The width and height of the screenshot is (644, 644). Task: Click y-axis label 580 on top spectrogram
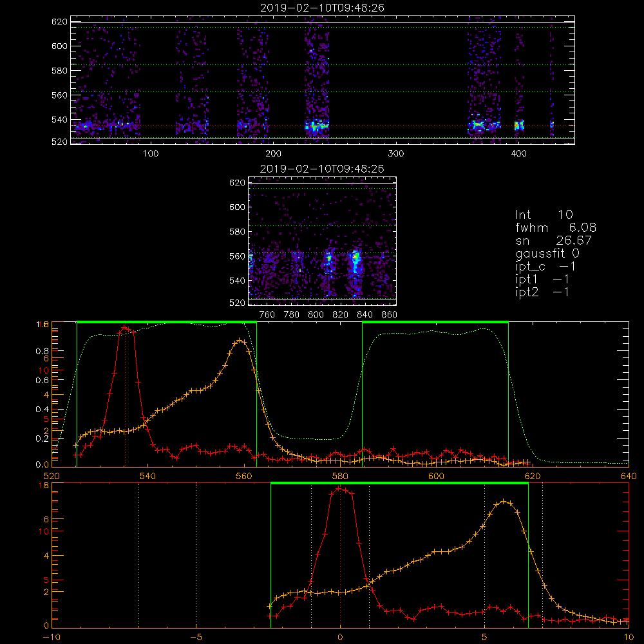coord(59,71)
